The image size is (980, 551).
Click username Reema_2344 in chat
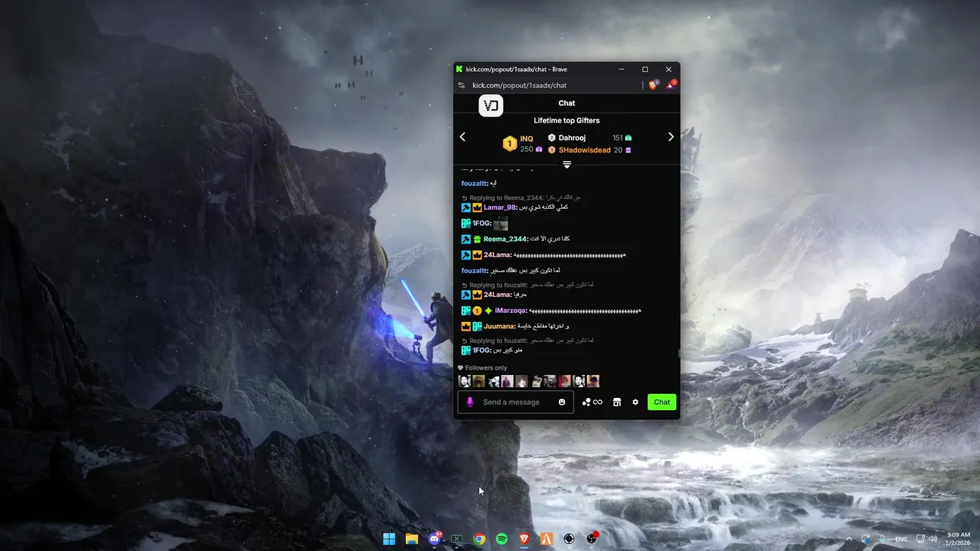(505, 239)
